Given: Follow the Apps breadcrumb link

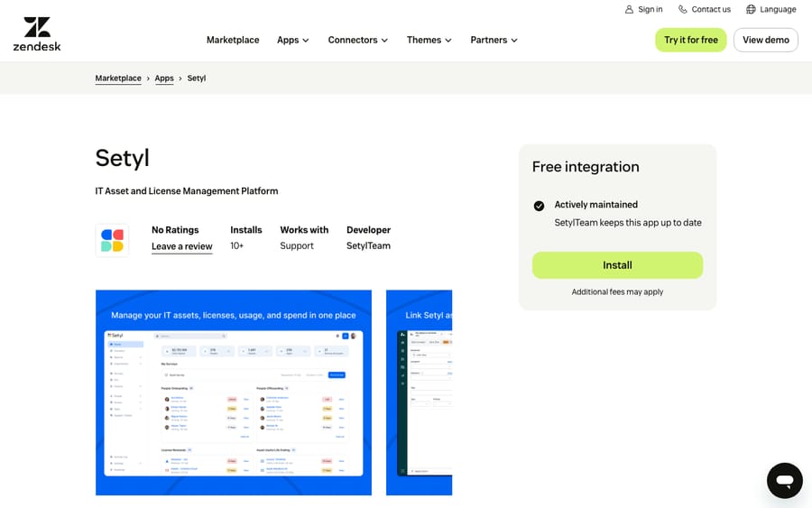Looking at the screenshot, I should [x=164, y=79].
